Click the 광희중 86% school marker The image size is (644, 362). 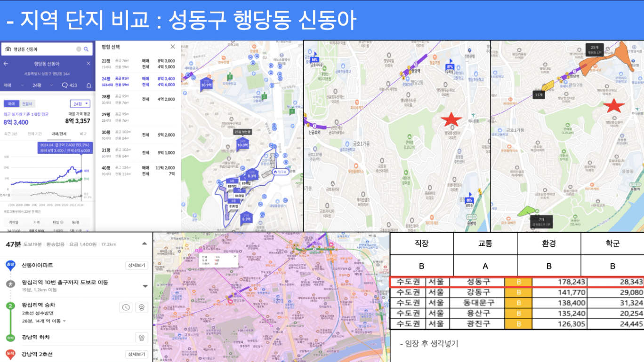[469, 200]
